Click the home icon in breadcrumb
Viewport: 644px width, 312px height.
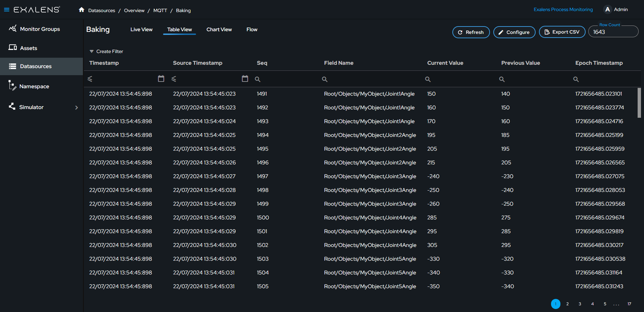pyautogui.click(x=82, y=10)
